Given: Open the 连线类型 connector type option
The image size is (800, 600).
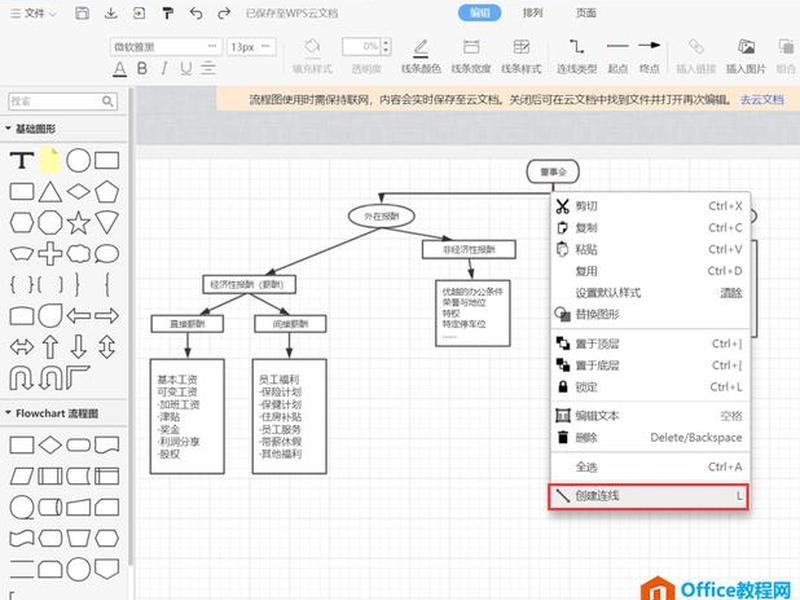Looking at the screenshot, I should 577,56.
